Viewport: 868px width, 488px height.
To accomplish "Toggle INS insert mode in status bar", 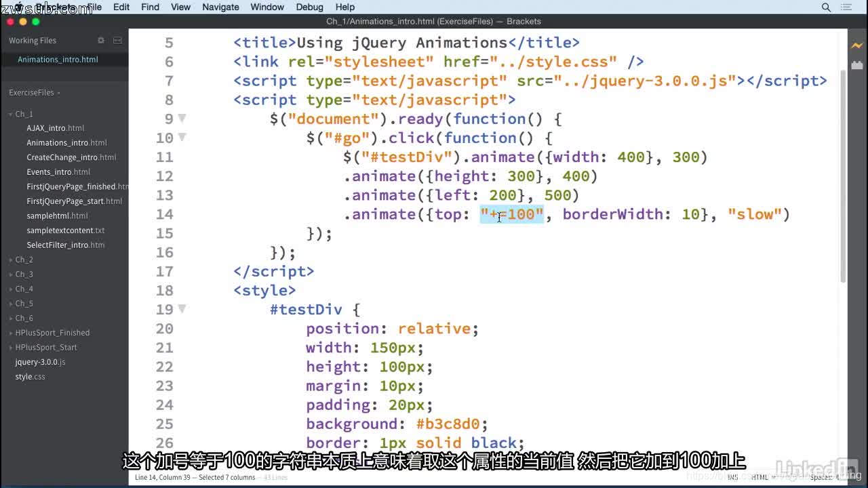I will [x=733, y=477].
